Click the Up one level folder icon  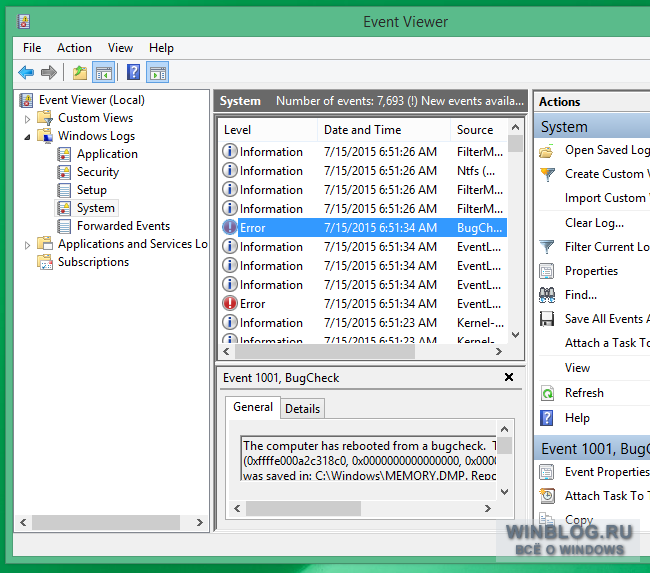(x=80, y=73)
